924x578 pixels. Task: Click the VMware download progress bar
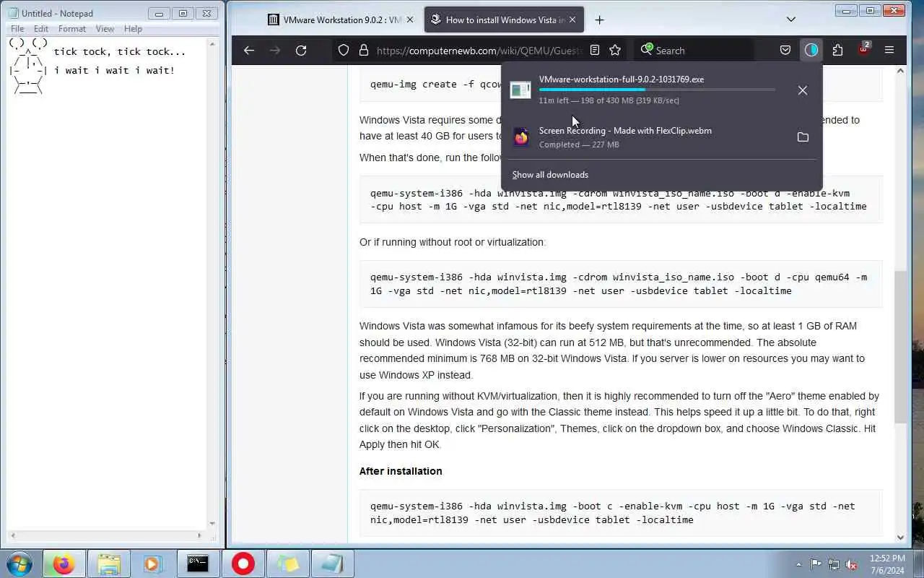[657, 90]
